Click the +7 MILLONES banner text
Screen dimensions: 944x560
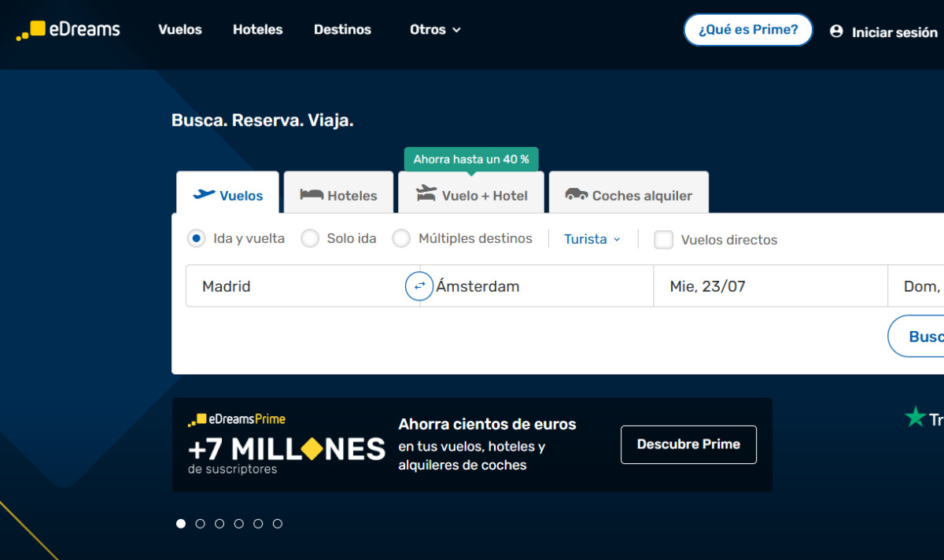286,449
